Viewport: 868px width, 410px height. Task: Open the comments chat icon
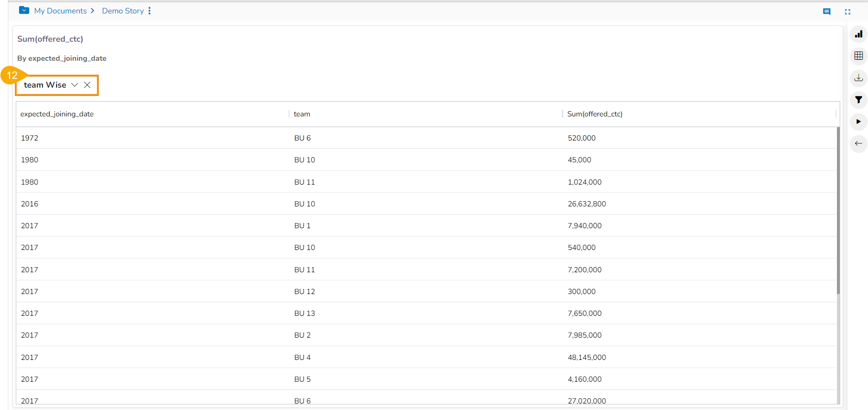[826, 12]
